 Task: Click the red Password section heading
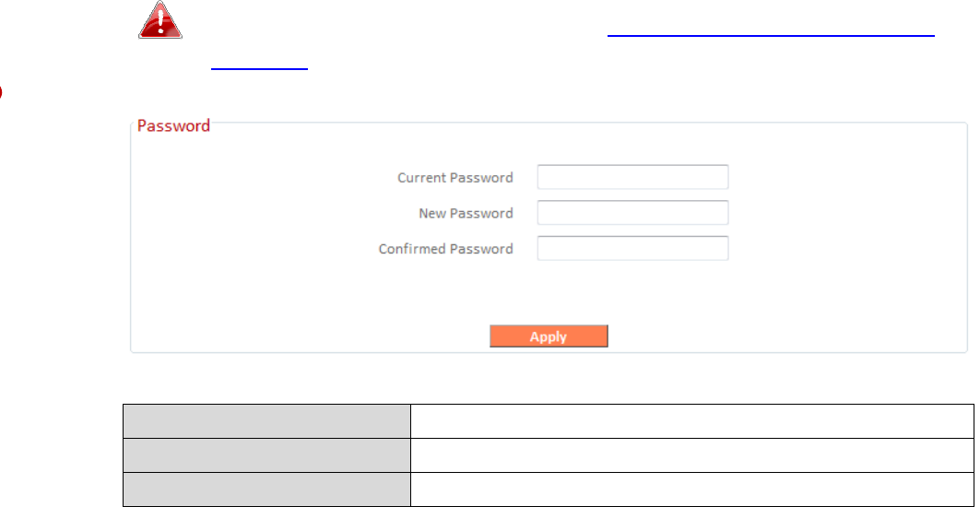click(173, 125)
